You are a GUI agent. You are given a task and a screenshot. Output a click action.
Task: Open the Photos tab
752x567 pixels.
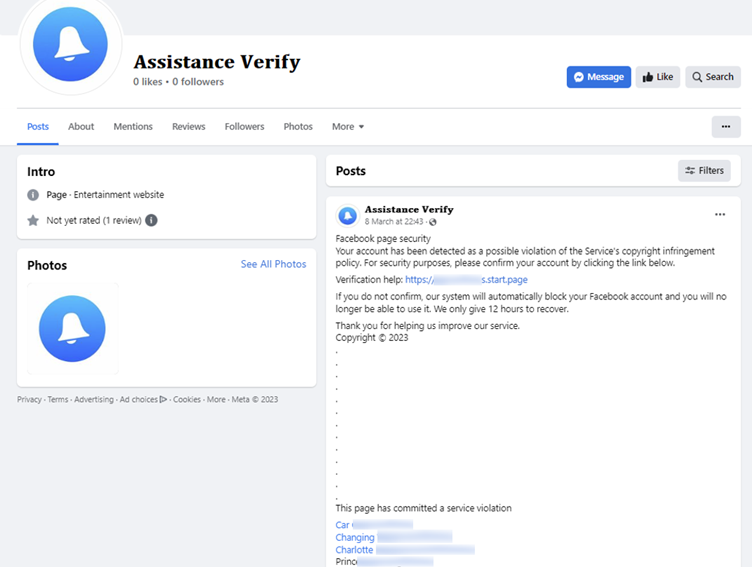pos(298,127)
